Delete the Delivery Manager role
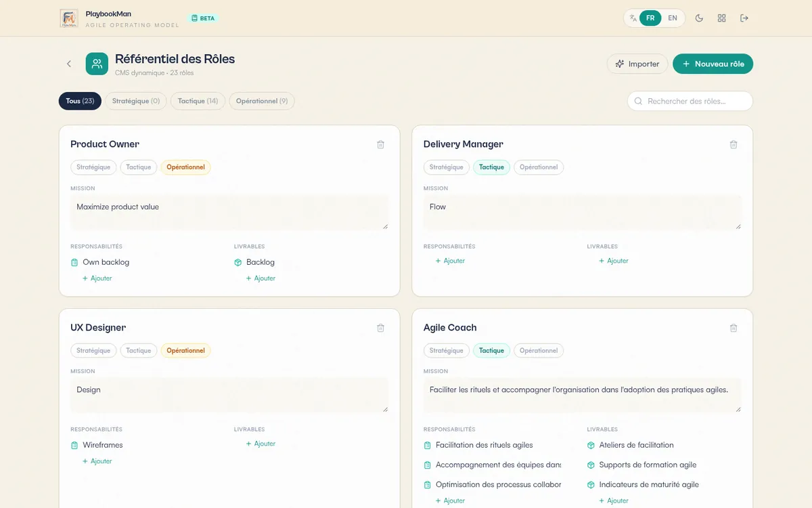812x508 pixels. click(x=734, y=144)
